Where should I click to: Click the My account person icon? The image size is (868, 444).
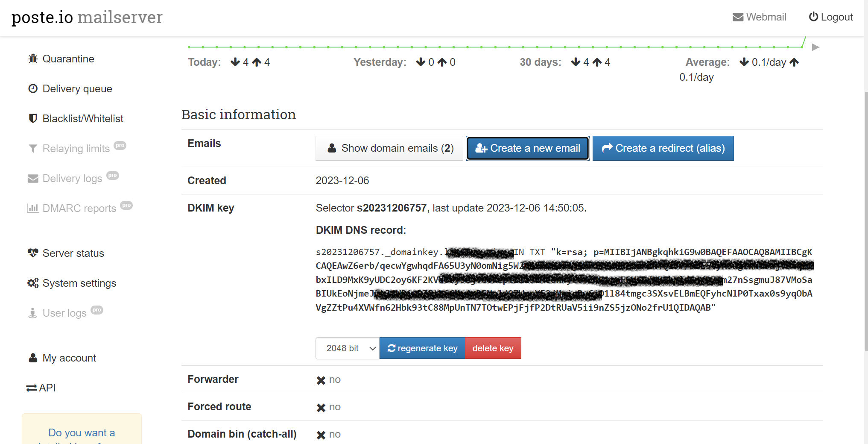(33, 358)
